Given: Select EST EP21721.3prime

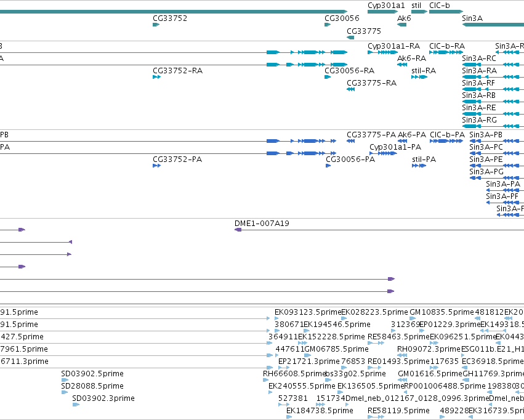Looking at the screenshot, I should click(x=284, y=368).
